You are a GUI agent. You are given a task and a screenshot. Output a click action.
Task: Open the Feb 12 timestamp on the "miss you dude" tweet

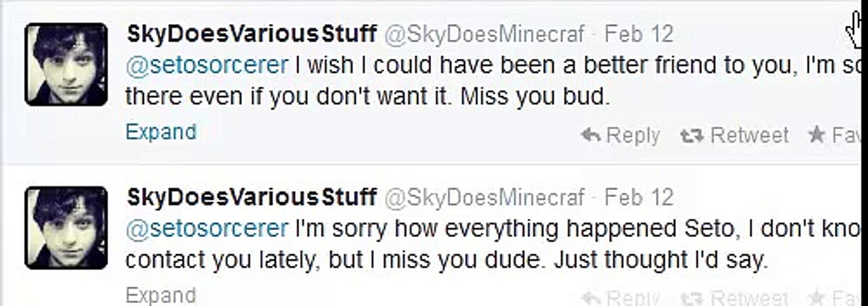coord(639,197)
